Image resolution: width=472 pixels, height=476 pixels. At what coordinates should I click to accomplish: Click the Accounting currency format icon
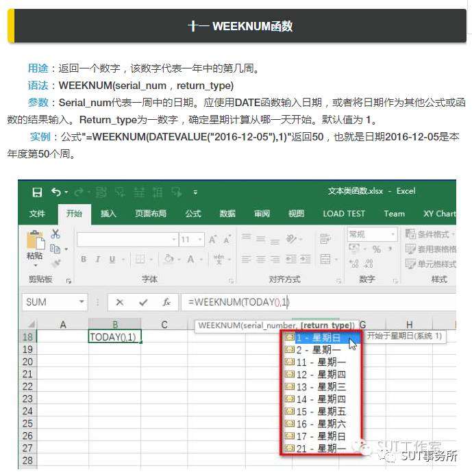click(354, 249)
